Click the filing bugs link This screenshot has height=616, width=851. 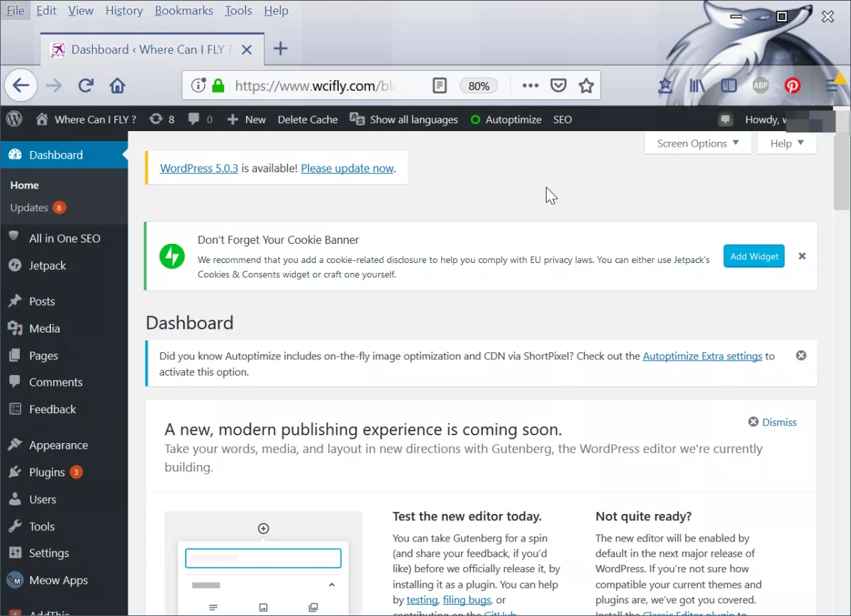467,600
